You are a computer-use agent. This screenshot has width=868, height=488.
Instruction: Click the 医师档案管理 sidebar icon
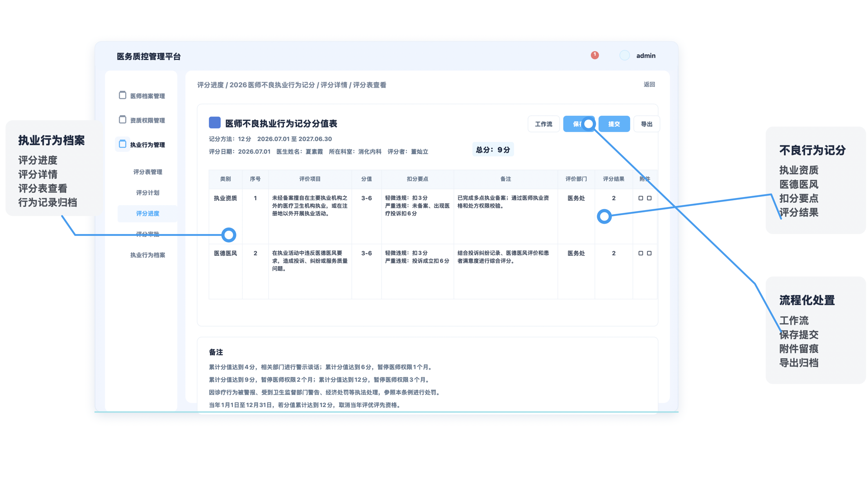(123, 95)
